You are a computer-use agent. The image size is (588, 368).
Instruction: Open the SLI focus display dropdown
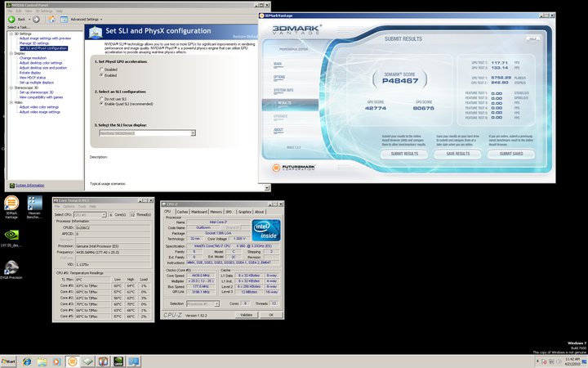(192, 132)
